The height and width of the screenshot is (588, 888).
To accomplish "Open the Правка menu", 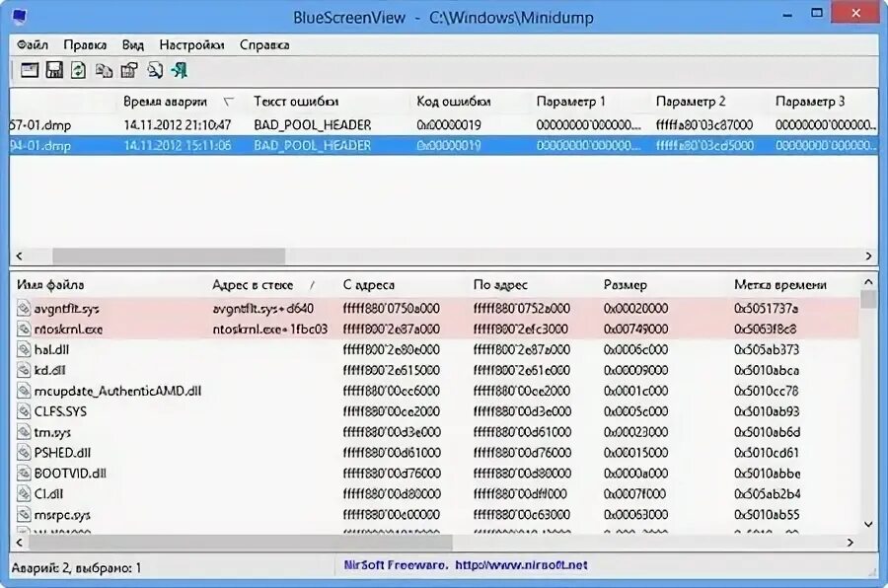I will click(x=85, y=44).
